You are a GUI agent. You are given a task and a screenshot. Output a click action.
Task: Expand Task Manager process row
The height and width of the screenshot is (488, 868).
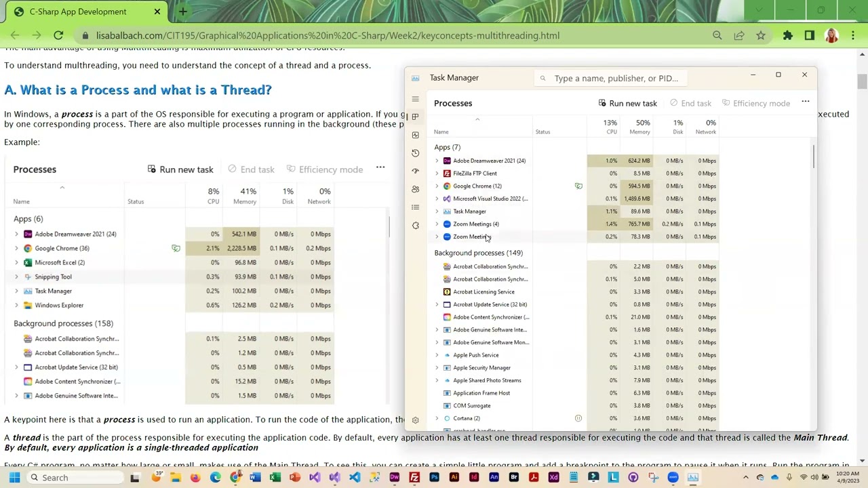437,211
